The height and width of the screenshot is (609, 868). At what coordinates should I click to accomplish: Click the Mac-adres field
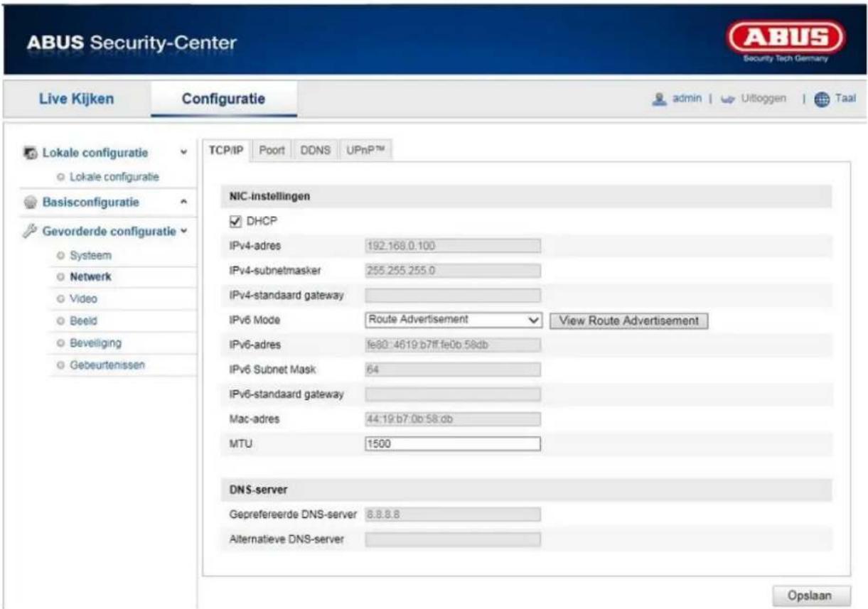453,419
